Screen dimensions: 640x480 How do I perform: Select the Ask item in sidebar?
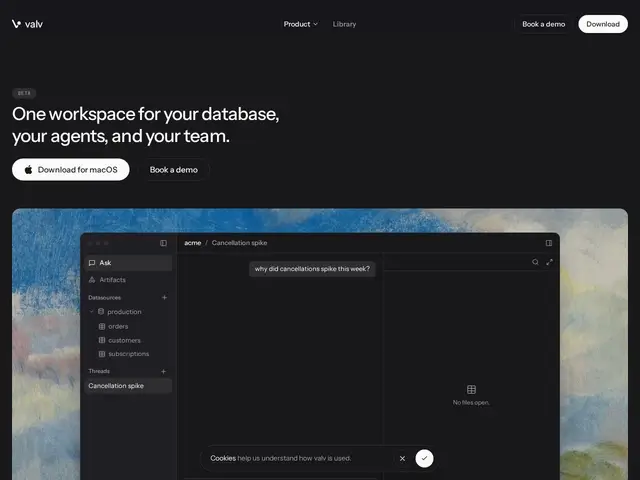coord(128,263)
